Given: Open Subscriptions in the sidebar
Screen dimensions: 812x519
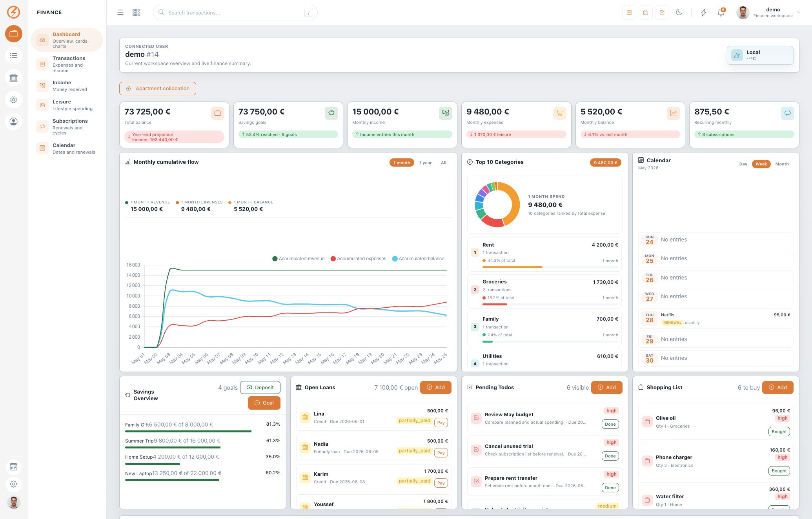Looking at the screenshot, I should point(67,127).
